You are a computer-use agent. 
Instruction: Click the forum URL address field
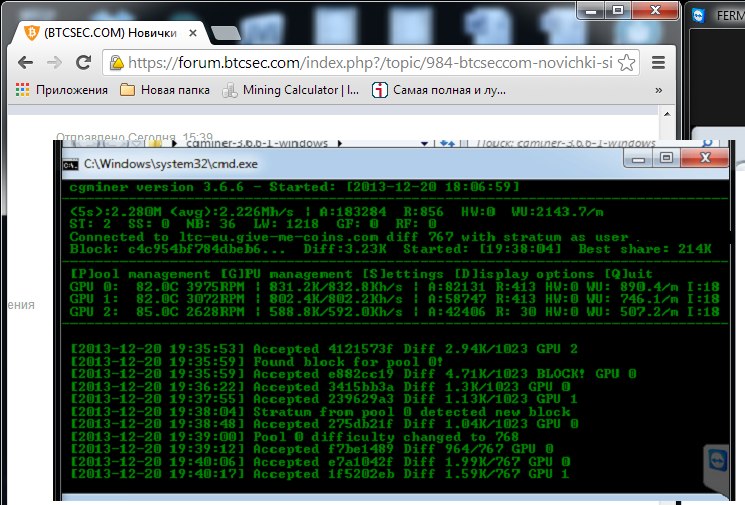(371, 63)
